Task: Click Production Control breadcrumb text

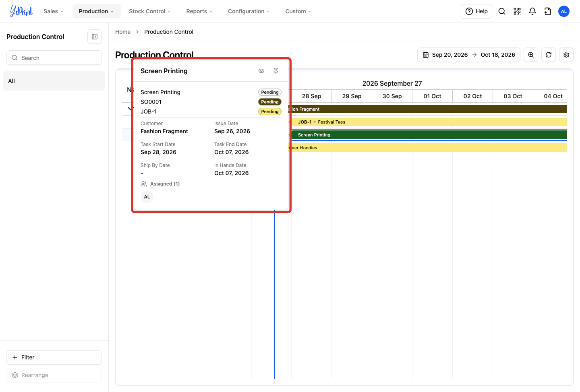Action: [x=169, y=32]
